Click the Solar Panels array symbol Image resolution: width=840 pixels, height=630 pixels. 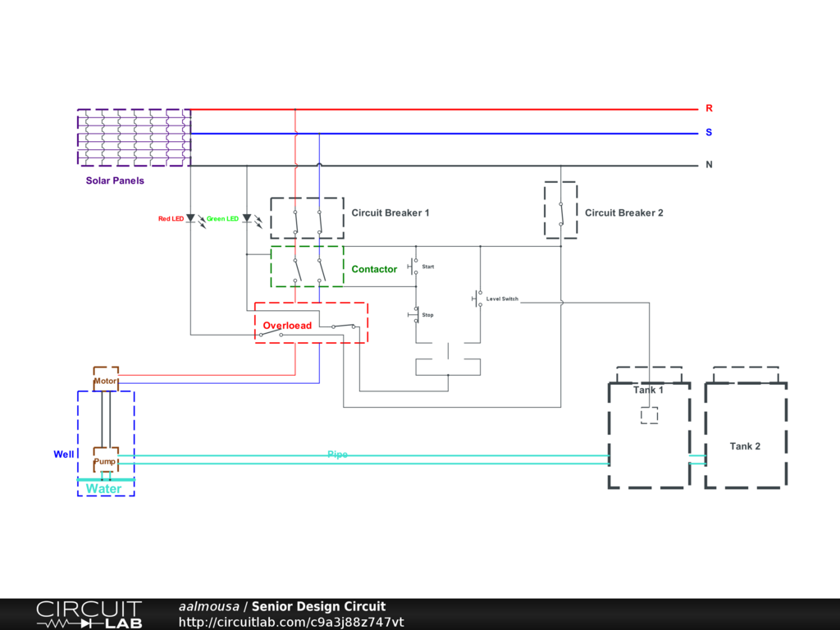click(x=135, y=137)
